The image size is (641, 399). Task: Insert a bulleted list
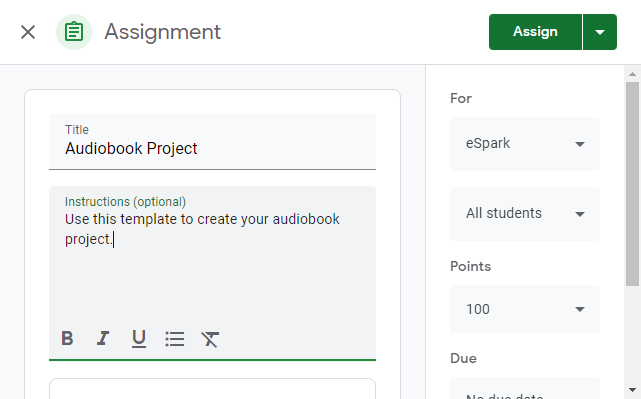click(175, 339)
